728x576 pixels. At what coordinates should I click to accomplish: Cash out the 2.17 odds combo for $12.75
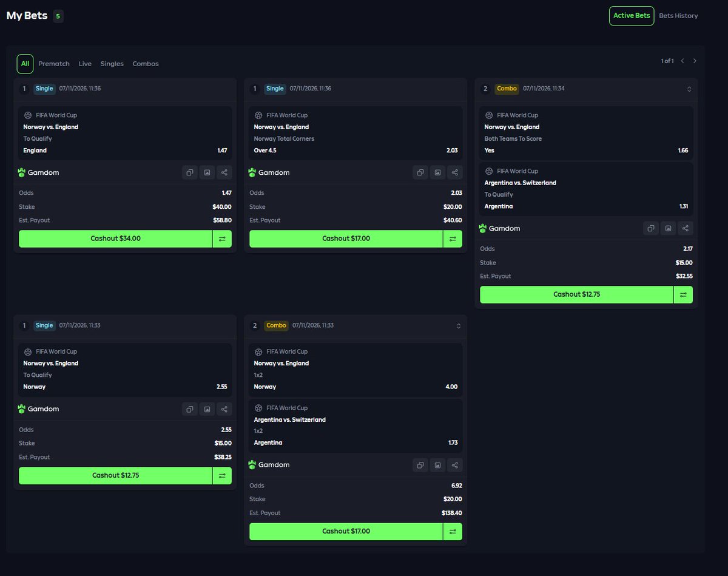[576, 294]
